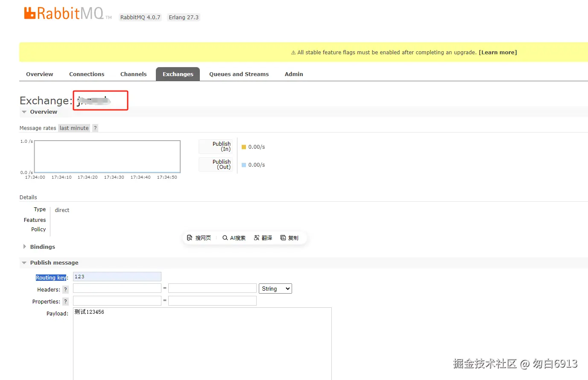Focus the Routing key field
This screenshot has width=588, height=380.
[117, 277]
